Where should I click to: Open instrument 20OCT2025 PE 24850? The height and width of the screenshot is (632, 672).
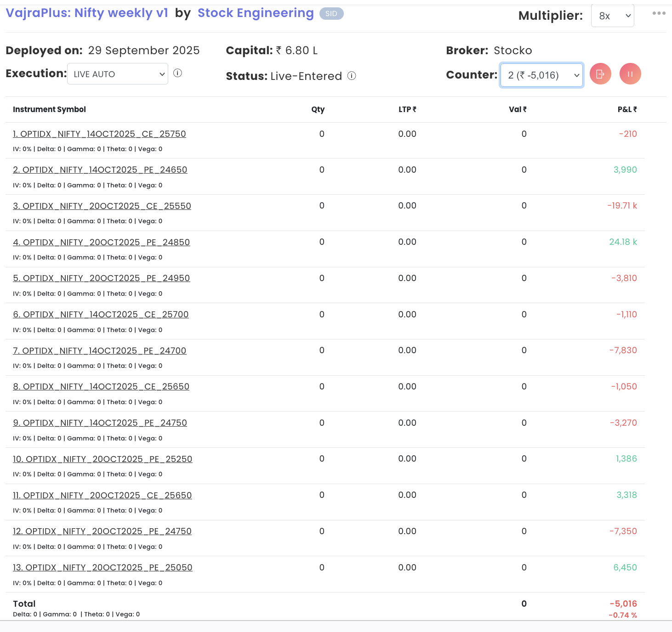point(102,242)
